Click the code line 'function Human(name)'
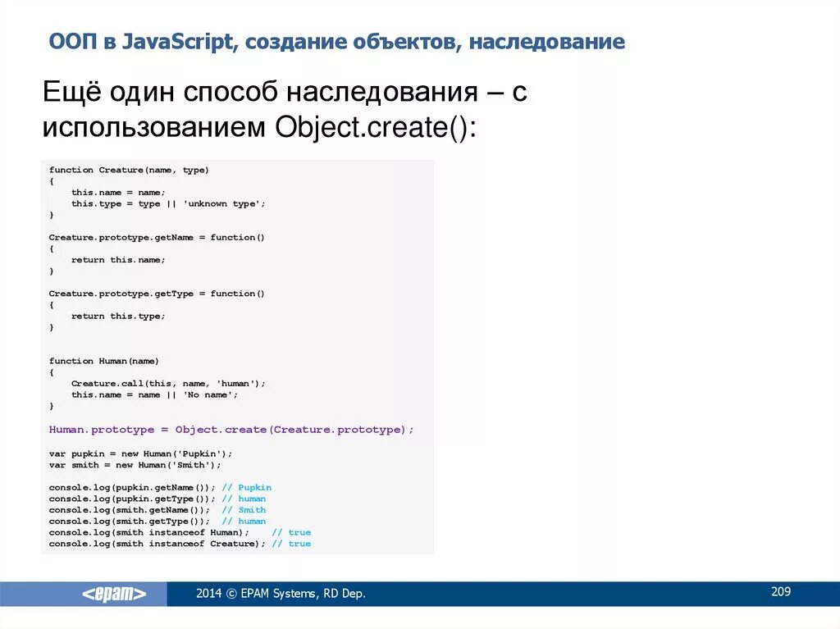This screenshot has width=840, height=629. [x=104, y=361]
